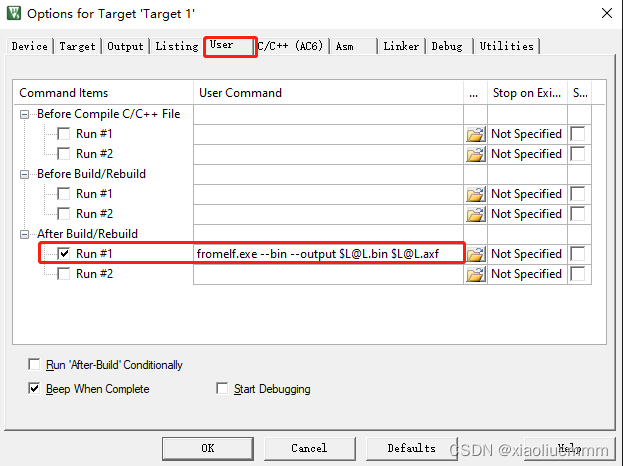Collapse Before Compile C/C++ File group
The image size is (623, 466).
coord(24,114)
